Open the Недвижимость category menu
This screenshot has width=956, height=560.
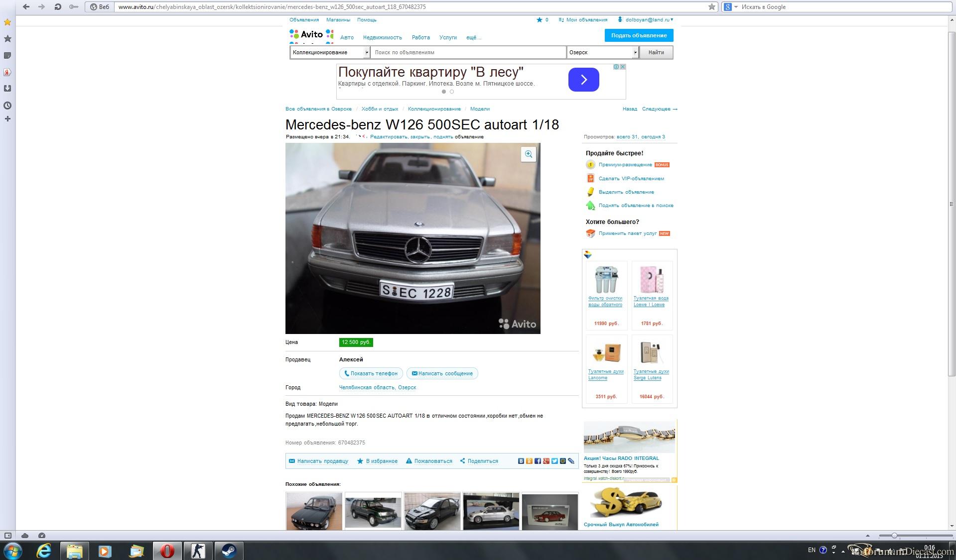pyautogui.click(x=383, y=37)
